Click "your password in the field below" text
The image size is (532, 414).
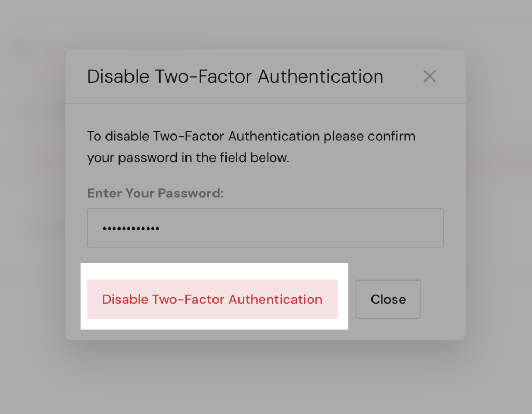pos(188,158)
